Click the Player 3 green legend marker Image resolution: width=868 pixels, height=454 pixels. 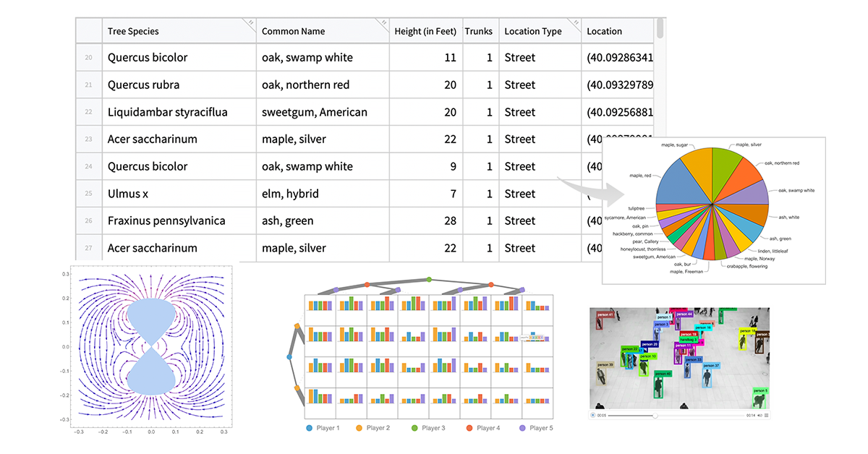[414, 428]
